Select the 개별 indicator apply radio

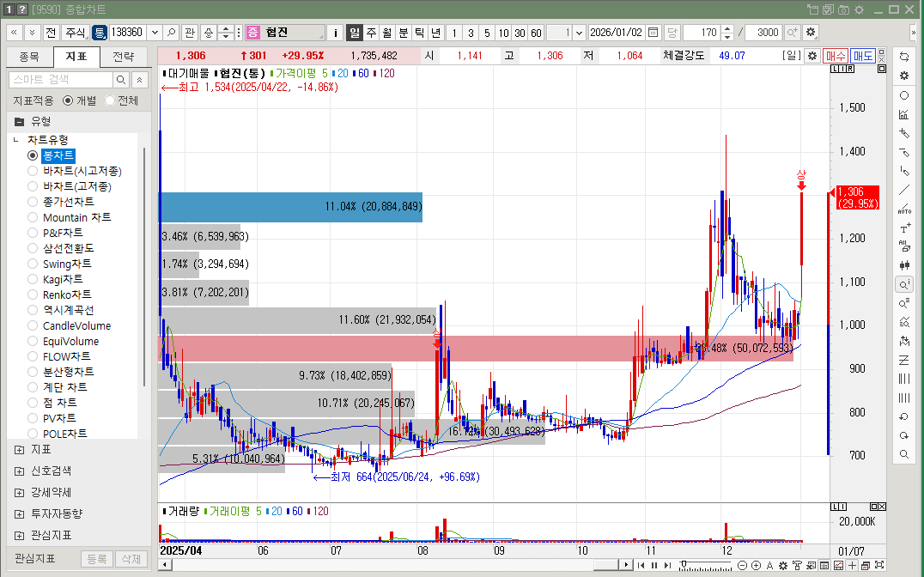tap(68, 100)
